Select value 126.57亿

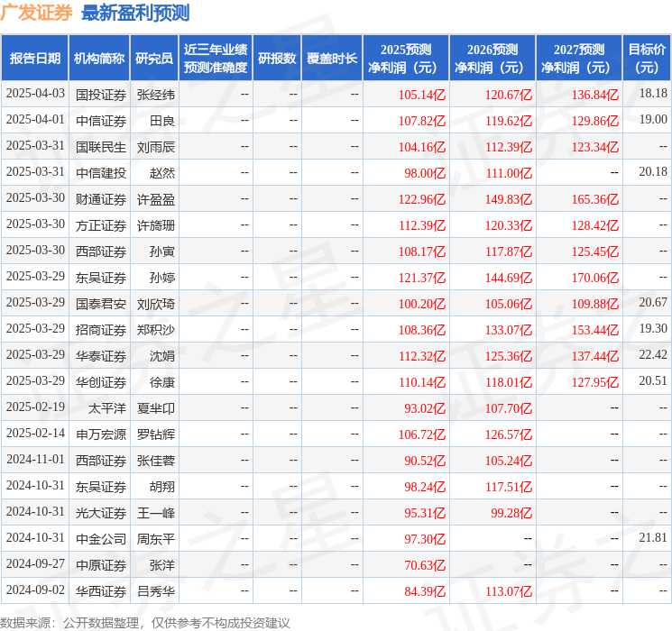point(509,434)
